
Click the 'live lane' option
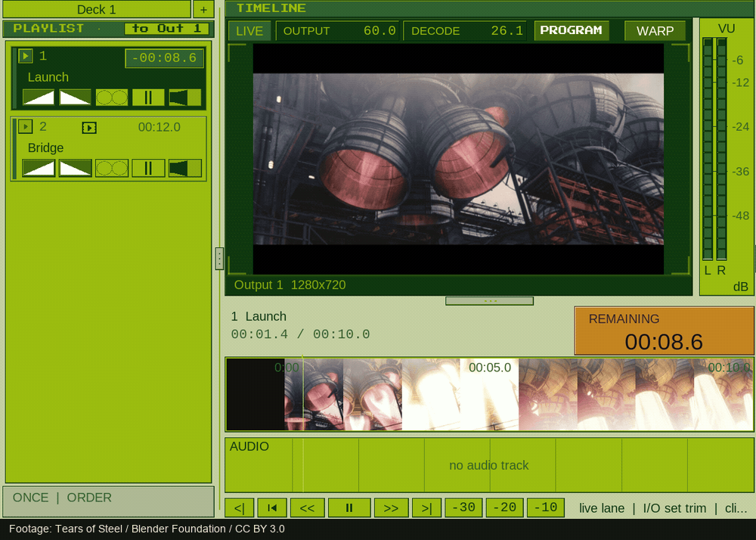602,508
